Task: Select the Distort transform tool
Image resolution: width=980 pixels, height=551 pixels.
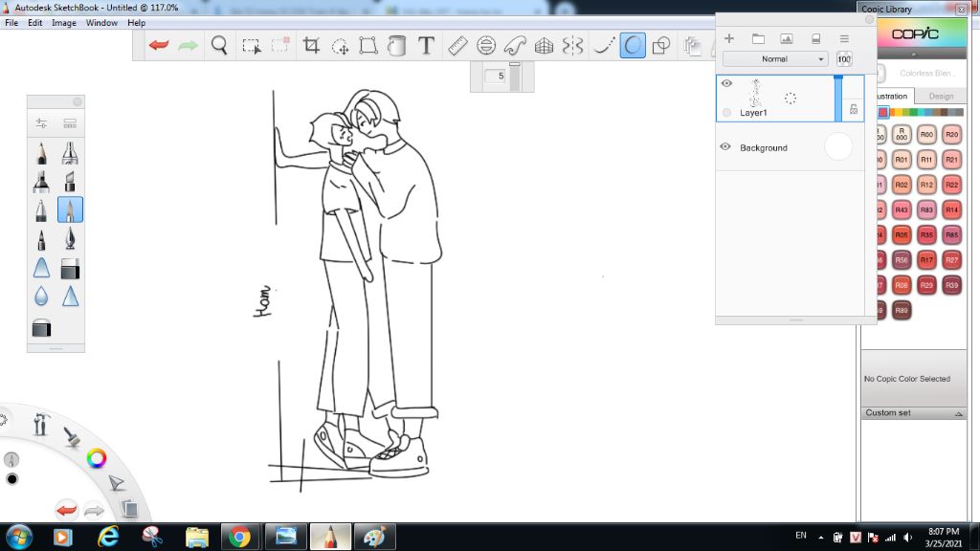Action: pyautogui.click(x=368, y=45)
